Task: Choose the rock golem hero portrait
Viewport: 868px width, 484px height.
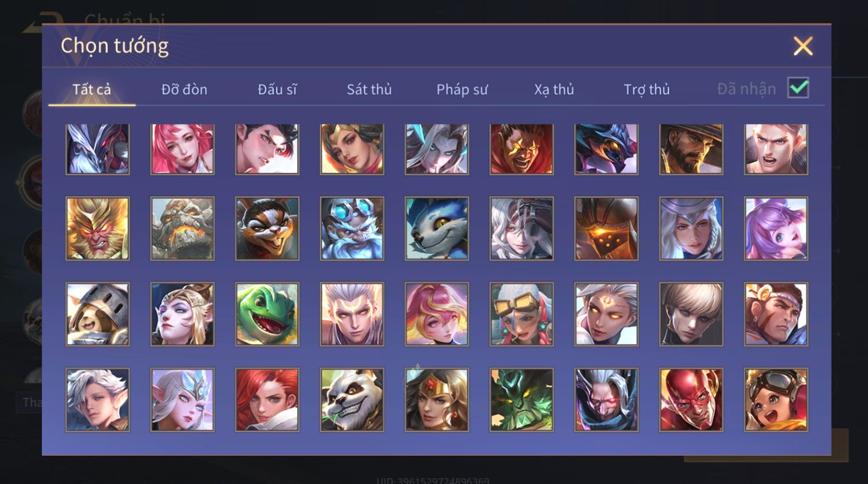Action: [x=183, y=229]
